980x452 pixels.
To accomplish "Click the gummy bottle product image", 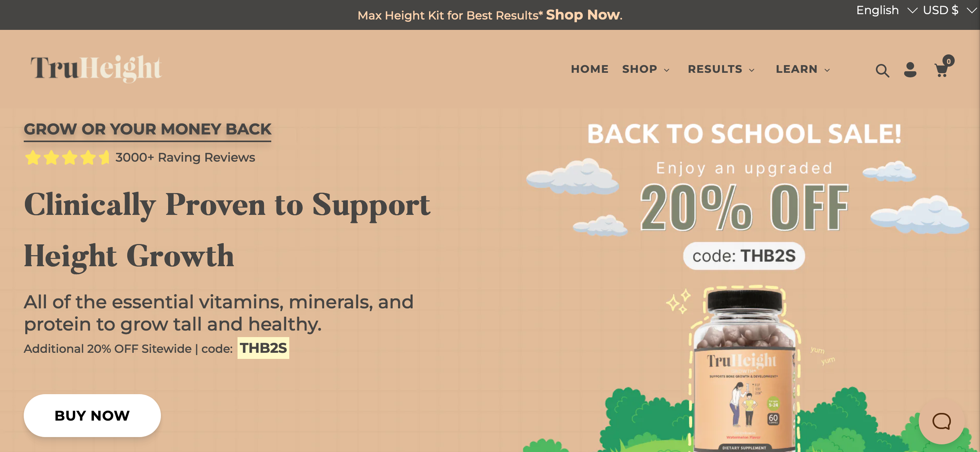I will point(744,370).
